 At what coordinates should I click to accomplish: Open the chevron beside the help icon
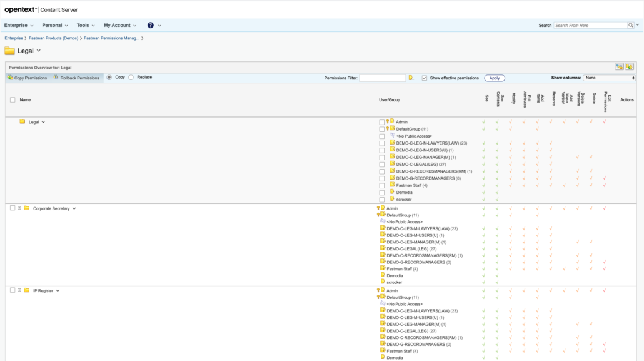pos(160,26)
